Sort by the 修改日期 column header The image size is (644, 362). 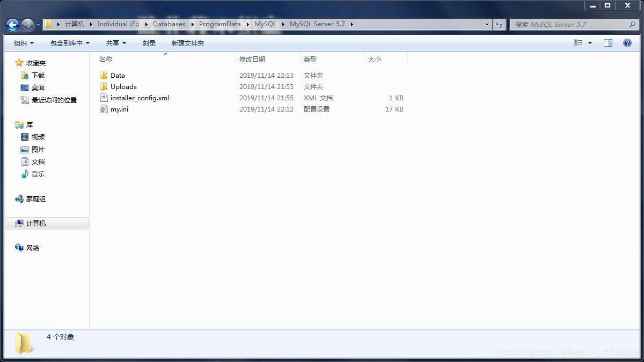click(268, 59)
